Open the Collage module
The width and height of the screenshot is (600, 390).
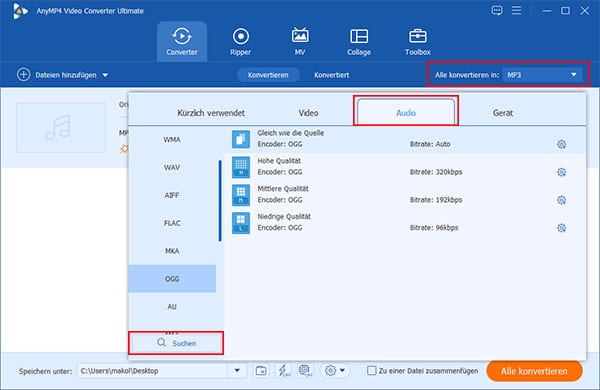click(x=359, y=42)
